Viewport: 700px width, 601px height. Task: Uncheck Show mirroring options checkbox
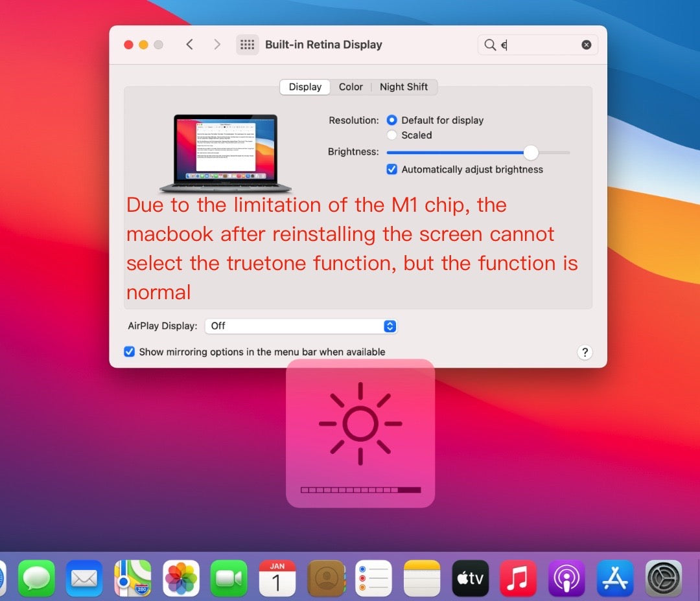[130, 352]
